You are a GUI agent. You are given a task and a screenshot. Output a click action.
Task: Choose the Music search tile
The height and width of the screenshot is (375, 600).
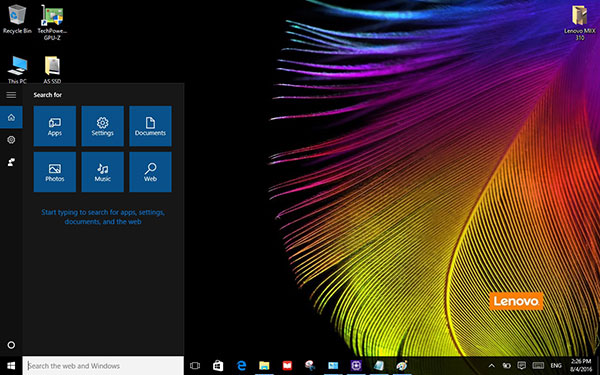pyautogui.click(x=103, y=172)
